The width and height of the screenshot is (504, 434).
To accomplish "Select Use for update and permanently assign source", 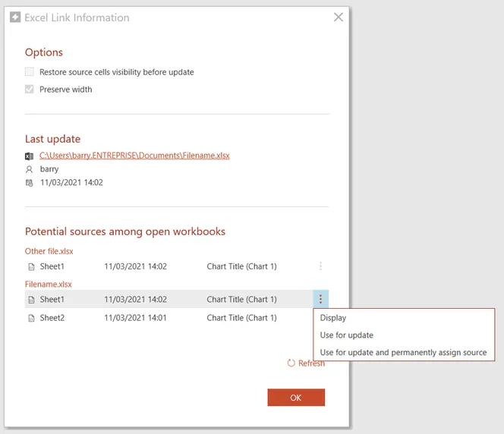I will pos(403,352).
